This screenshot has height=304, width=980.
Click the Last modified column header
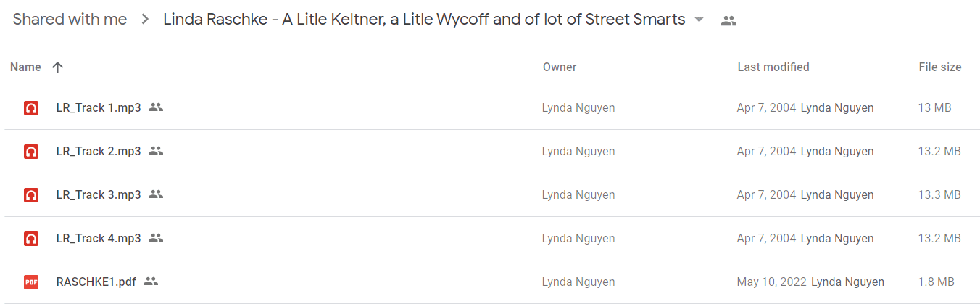coord(773,67)
